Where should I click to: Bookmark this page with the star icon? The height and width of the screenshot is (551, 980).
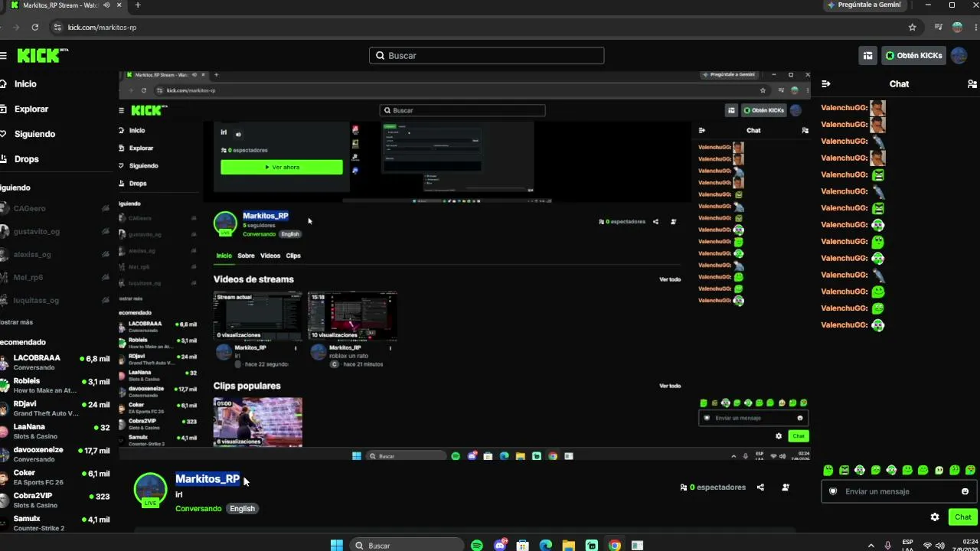(912, 27)
